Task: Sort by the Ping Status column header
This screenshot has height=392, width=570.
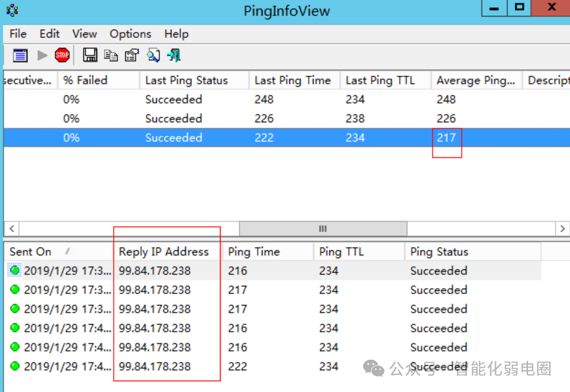Action: click(x=473, y=252)
